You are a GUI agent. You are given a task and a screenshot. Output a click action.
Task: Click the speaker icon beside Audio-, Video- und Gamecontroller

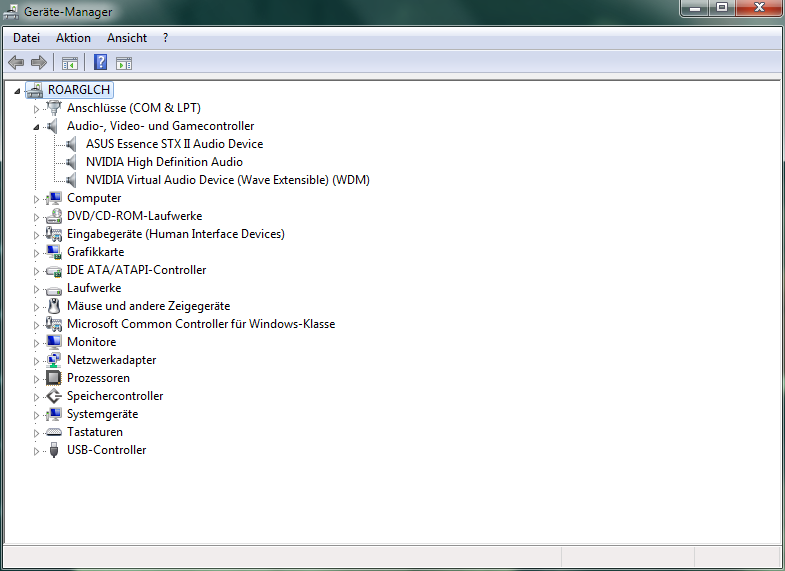click(x=52, y=126)
